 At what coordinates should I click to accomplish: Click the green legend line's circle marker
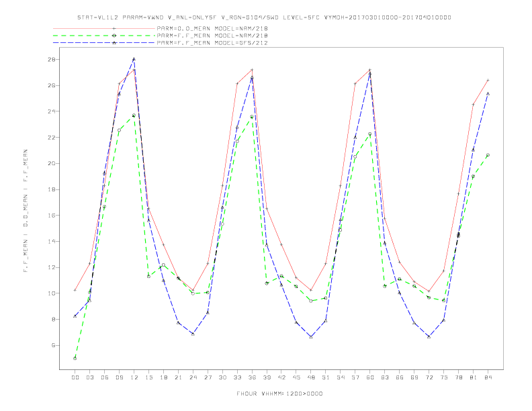[x=114, y=36]
